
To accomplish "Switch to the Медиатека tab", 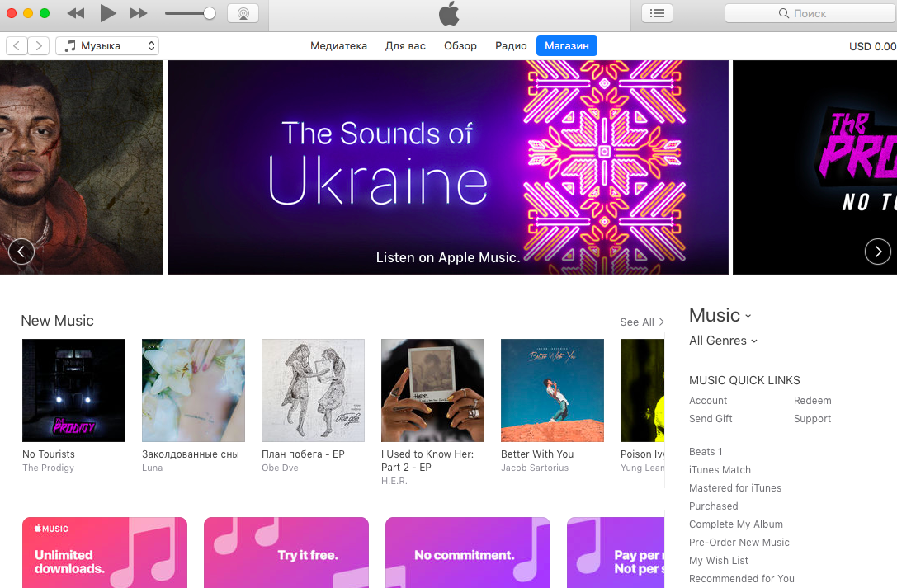I will tap(338, 45).
